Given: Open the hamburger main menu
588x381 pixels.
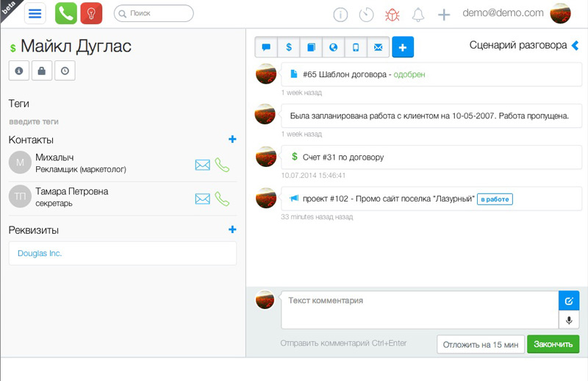Looking at the screenshot, I should click(x=35, y=13).
